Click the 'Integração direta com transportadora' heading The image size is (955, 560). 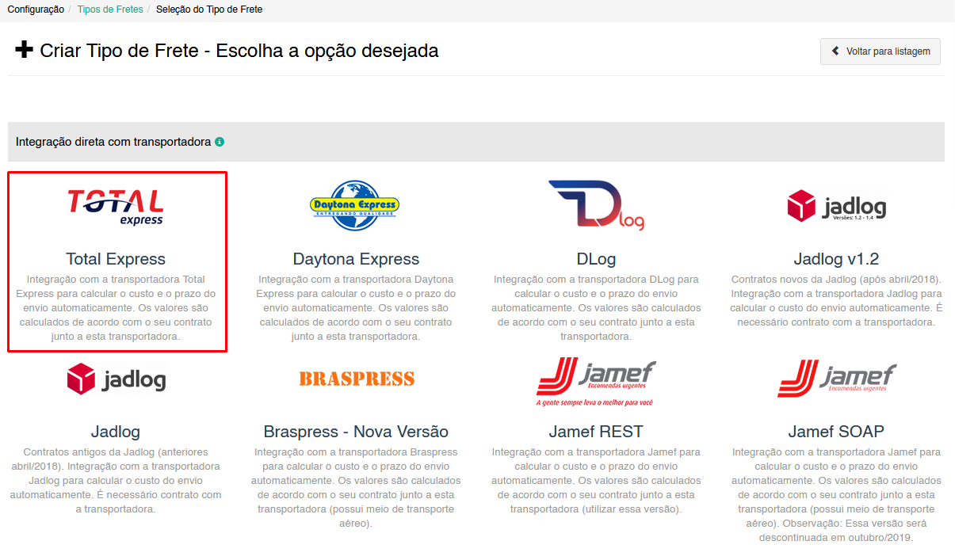click(x=113, y=142)
